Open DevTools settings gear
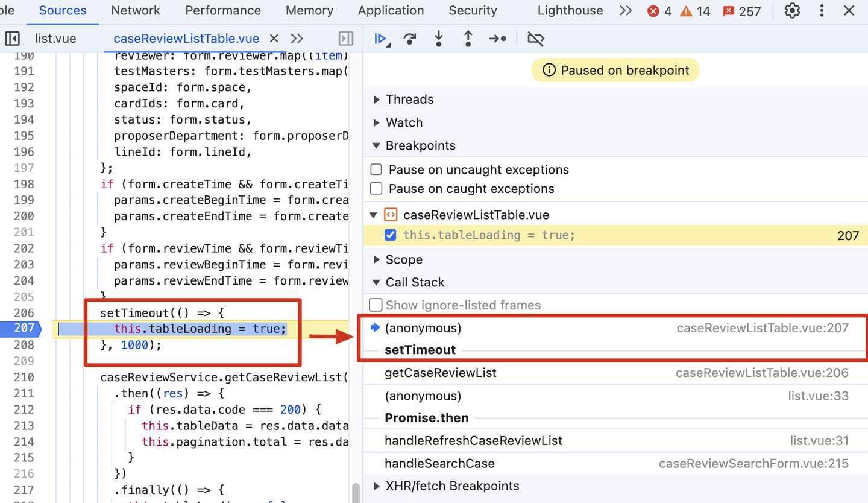Image resolution: width=868 pixels, height=503 pixels. pyautogui.click(x=792, y=11)
